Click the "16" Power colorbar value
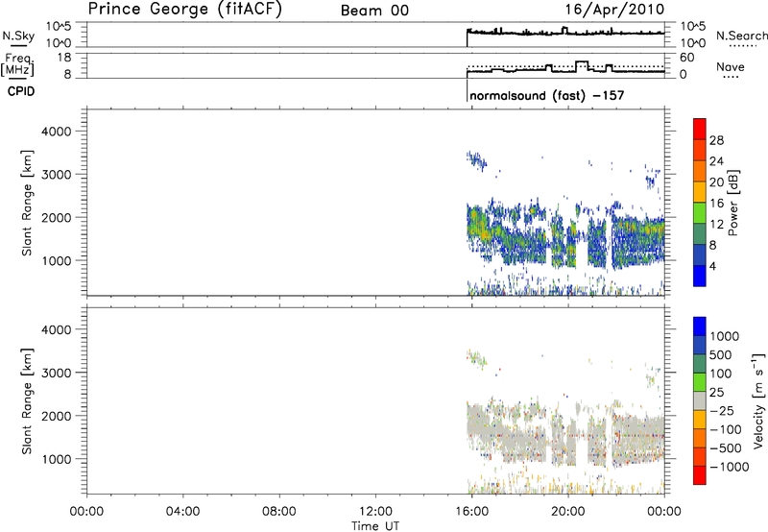 point(716,204)
